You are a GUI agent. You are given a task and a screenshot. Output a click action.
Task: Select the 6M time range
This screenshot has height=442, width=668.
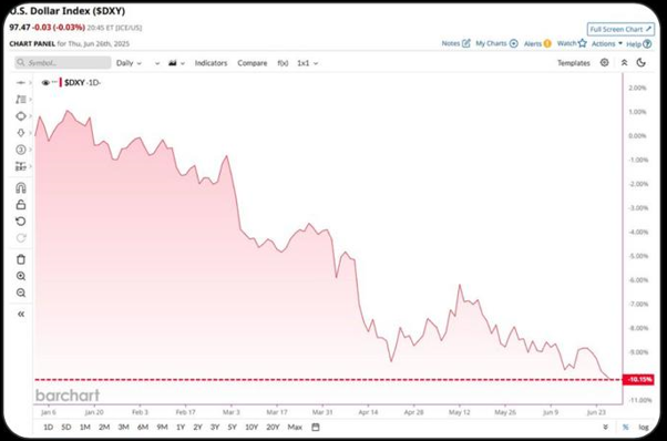[143, 427]
